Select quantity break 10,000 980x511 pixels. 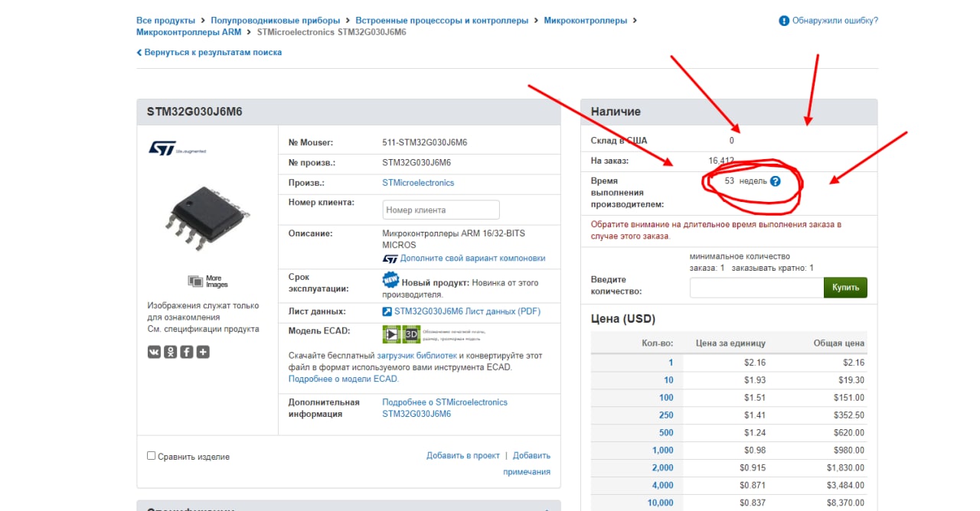660,503
